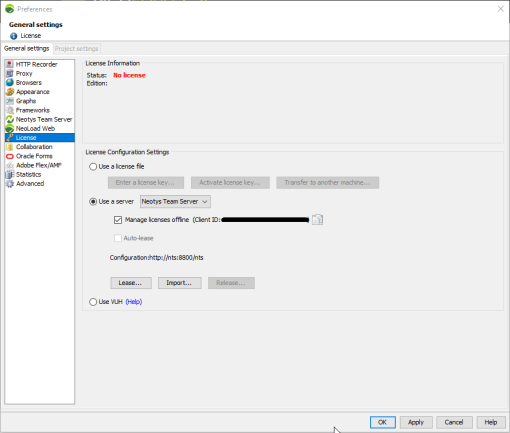Open the Advanced gear icon settings
The image size is (510, 433).
pos(10,184)
